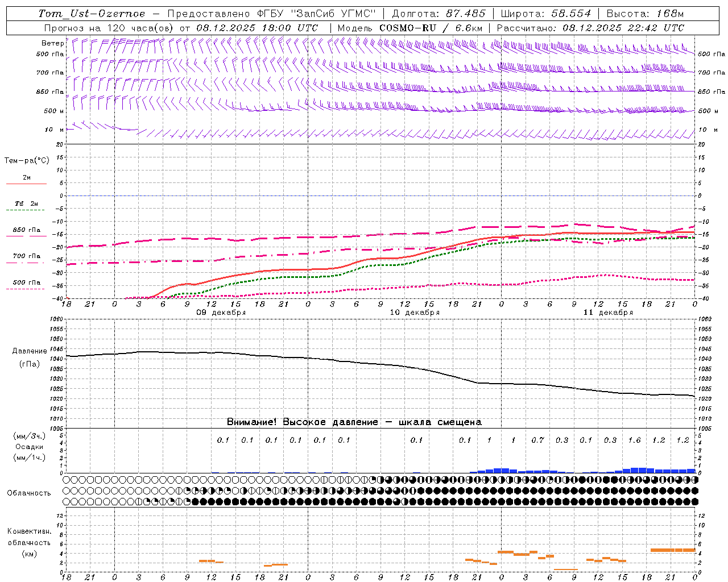The height and width of the screenshot is (582, 728).
Task: Click the '(мм/3ч.)' precipitation unit label
Action: coord(30,436)
